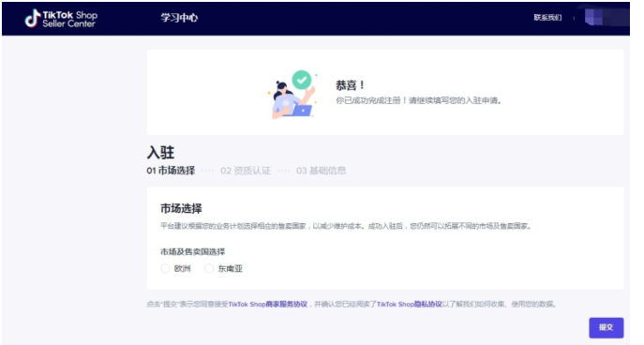
Task: Select the 欧洲 market radio button
Action: pyautogui.click(x=165, y=269)
